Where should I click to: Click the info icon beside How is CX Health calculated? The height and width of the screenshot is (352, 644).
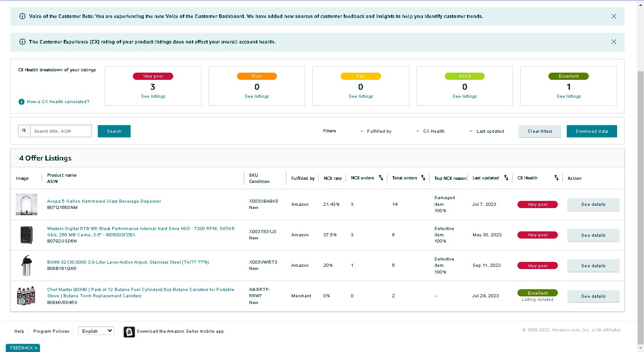(22, 102)
